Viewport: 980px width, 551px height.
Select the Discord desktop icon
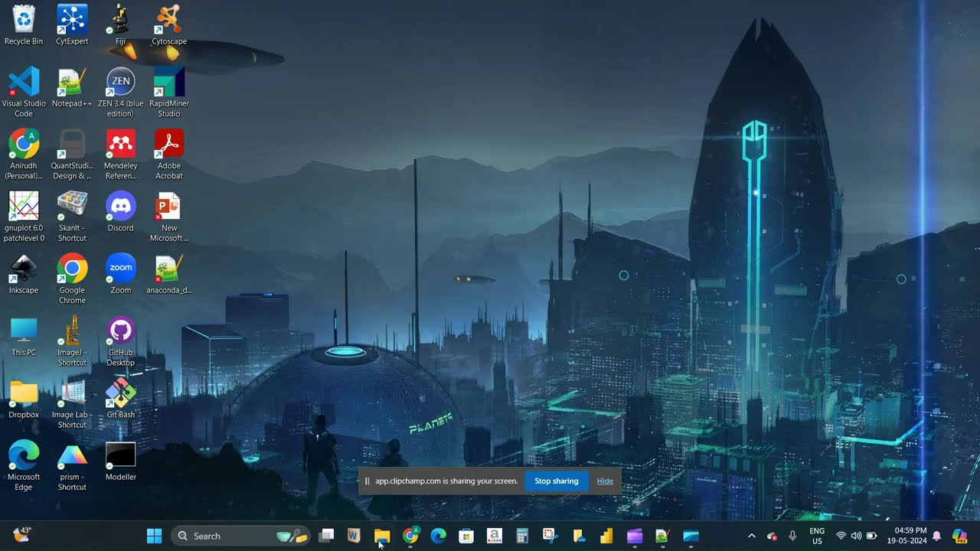pos(121,212)
